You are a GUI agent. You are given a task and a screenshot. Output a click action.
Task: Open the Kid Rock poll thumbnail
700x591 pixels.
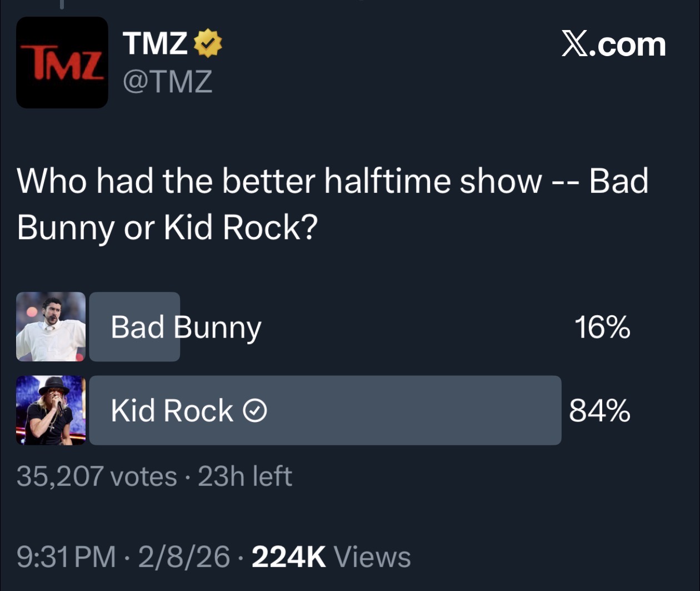tap(51, 410)
